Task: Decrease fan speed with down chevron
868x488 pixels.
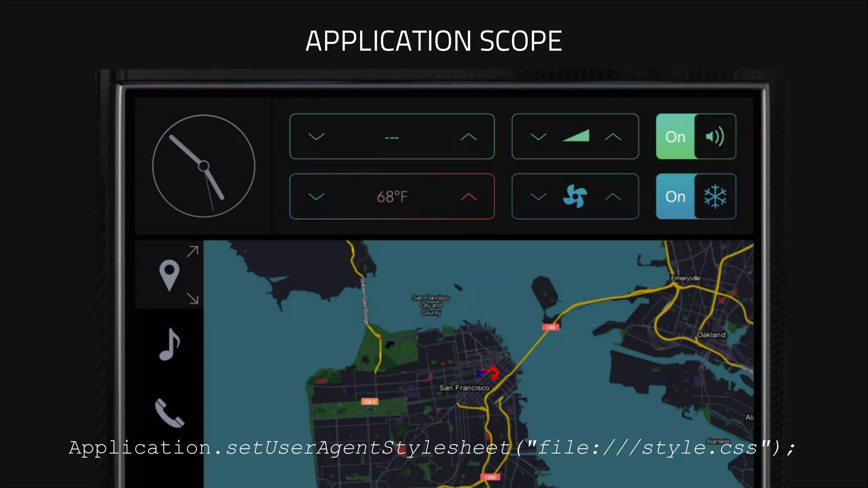Action: coord(538,197)
